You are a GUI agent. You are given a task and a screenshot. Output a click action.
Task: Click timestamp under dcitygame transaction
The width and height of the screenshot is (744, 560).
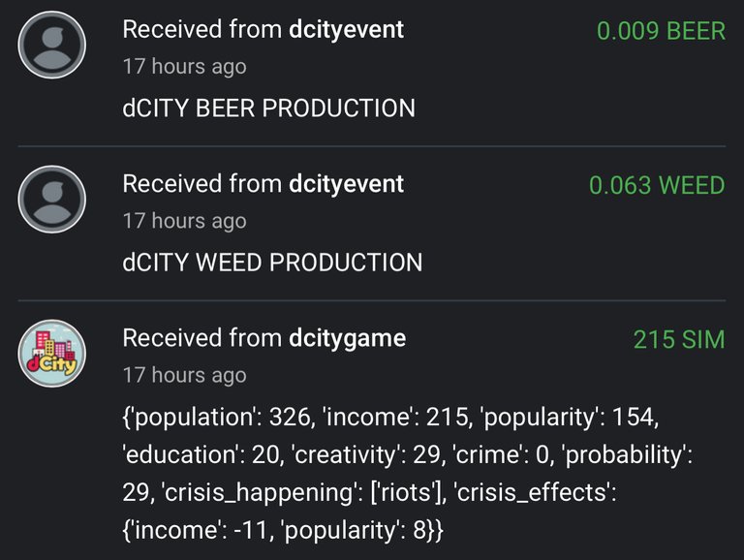[x=185, y=375]
